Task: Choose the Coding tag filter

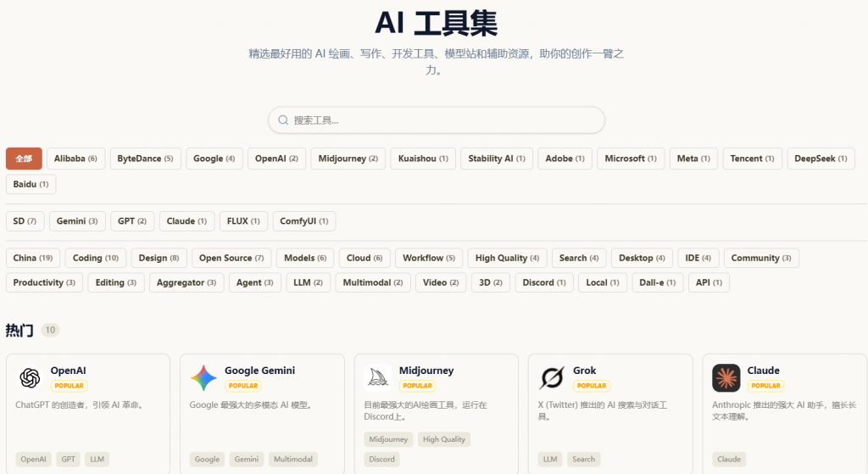Action: 96,258
